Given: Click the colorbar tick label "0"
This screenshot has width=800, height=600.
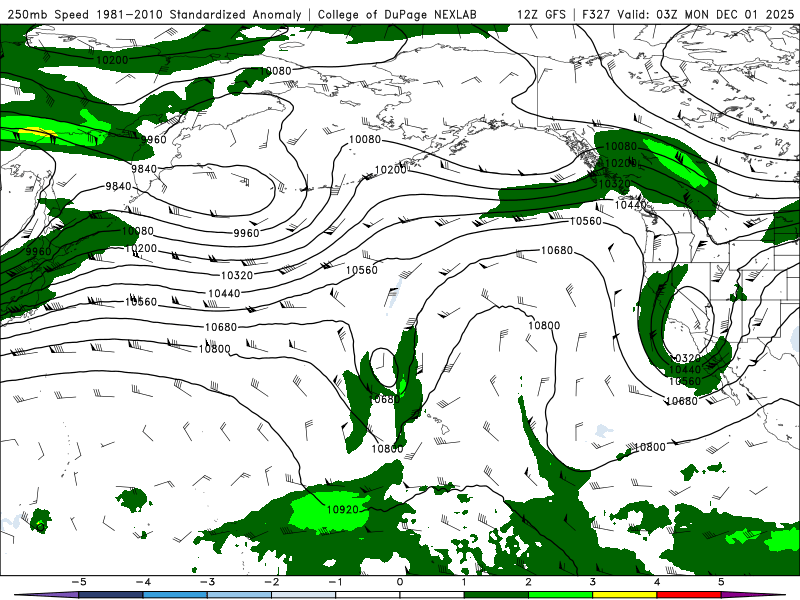Looking at the screenshot, I should coord(400,582).
